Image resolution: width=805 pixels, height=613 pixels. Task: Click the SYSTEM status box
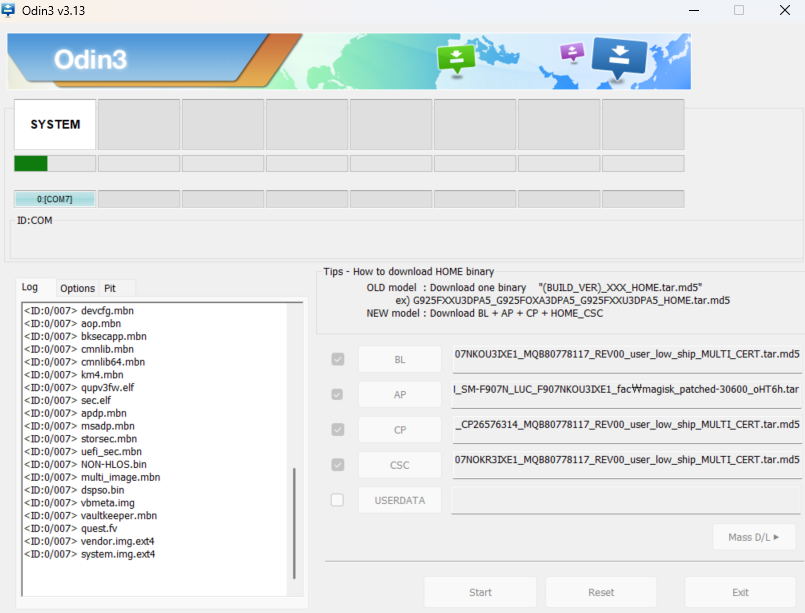55,124
